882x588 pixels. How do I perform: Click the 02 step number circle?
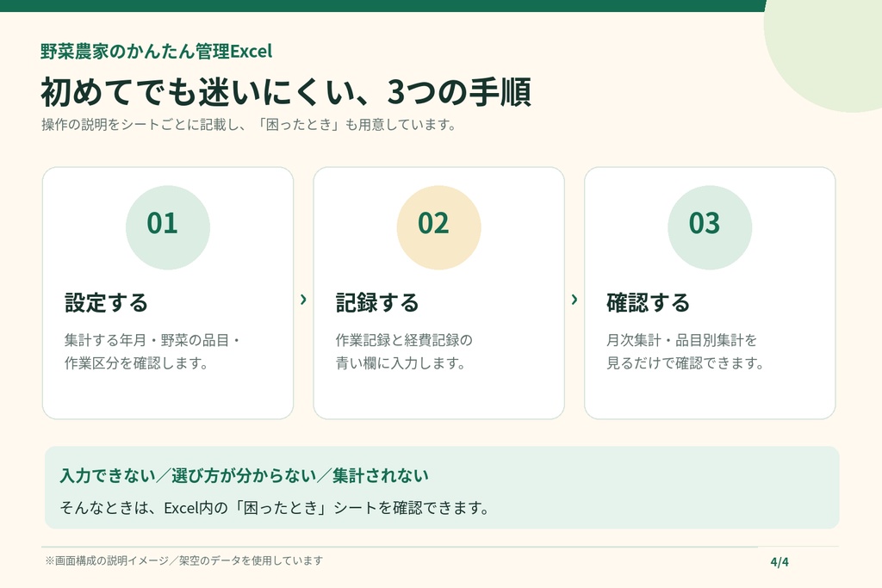coord(438,227)
